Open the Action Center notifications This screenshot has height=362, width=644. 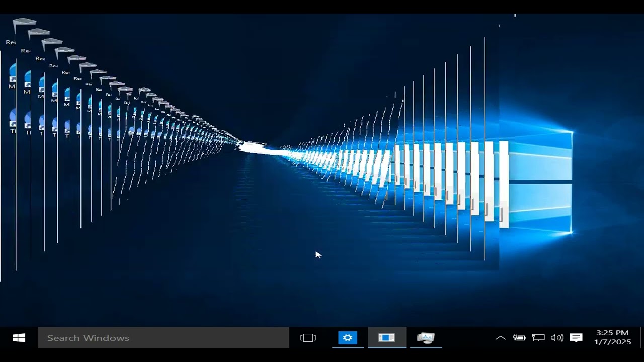click(x=576, y=338)
